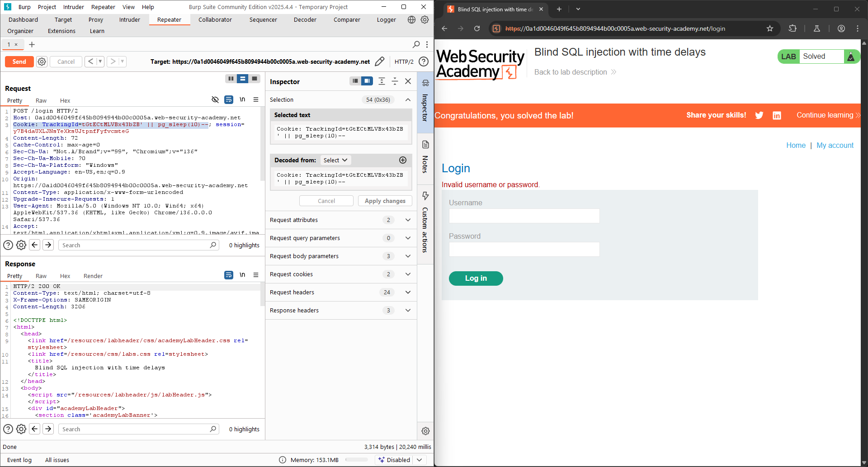Collapse the Selection section

coord(408,99)
